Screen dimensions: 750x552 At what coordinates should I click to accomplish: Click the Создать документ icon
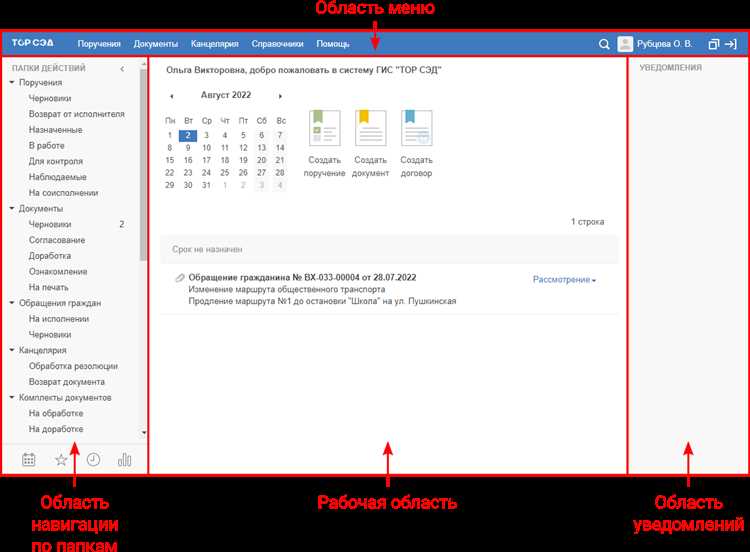point(370,130)
